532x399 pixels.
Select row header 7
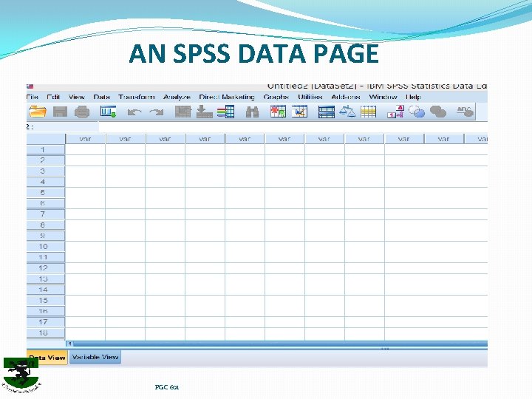pos(46,214)
